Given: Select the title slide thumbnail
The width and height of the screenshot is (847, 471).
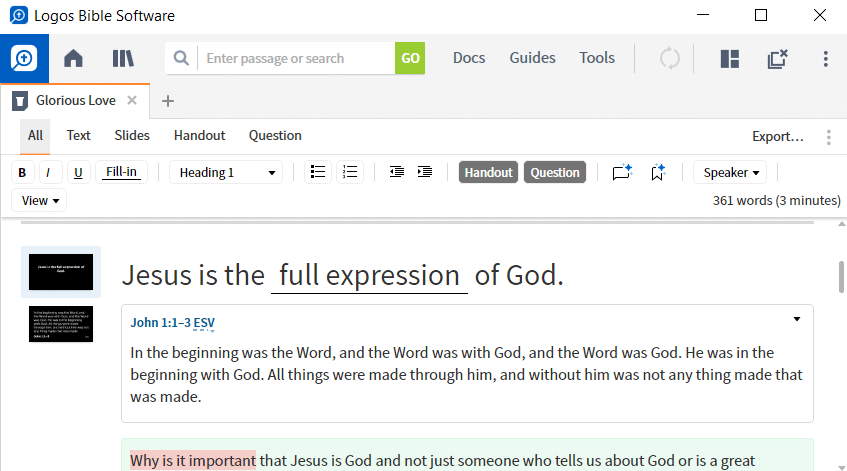Looking at the screenshot, I should [x=61, y=272].
